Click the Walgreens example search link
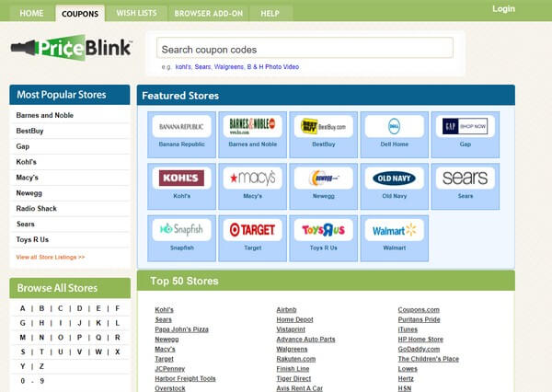 click(229, 66)
